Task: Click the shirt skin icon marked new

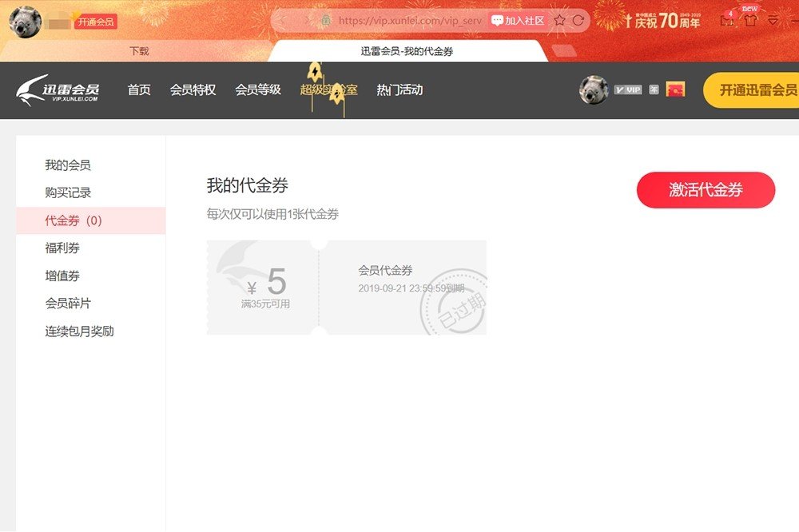Action: point(752,20)
